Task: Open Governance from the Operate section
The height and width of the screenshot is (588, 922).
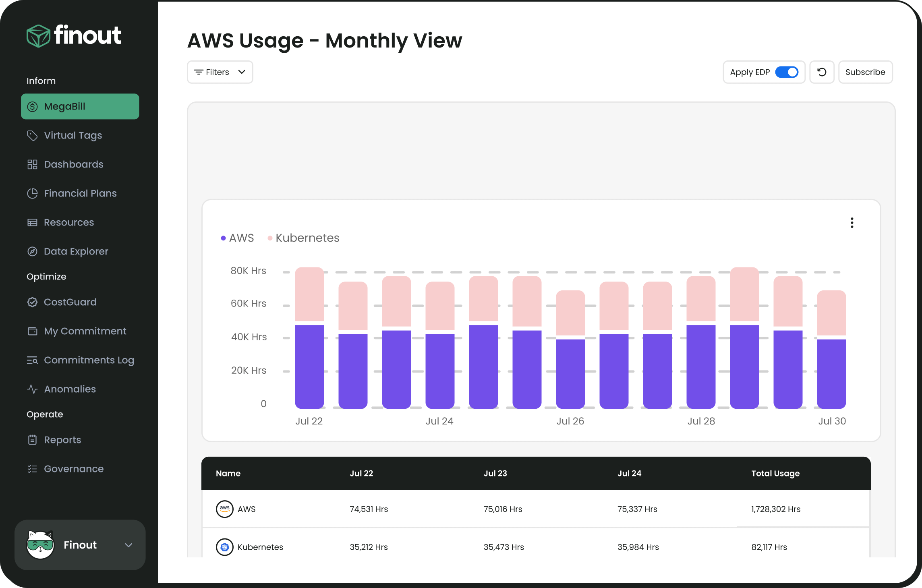Action: tap(33, 468)
